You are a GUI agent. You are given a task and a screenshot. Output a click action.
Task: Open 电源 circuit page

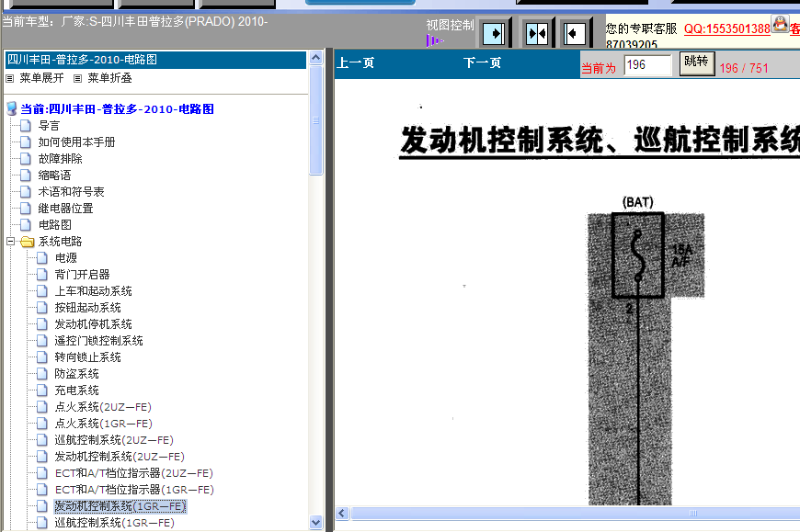pyautogui.click(x=66, y=258)
